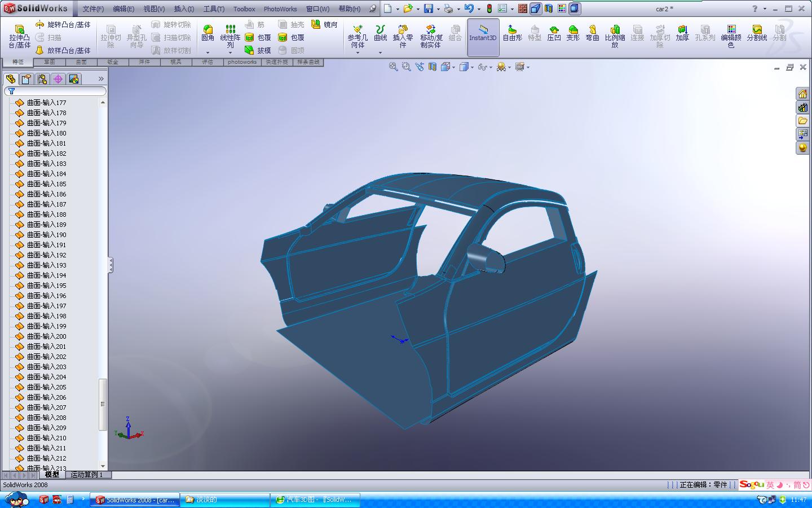Toggle the brick wall icon in top toolbar

point(523,8)
